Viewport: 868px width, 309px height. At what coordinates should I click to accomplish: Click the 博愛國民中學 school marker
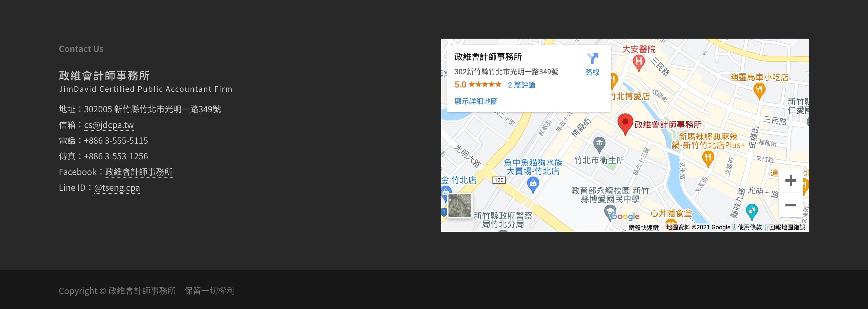pos(610,213)
